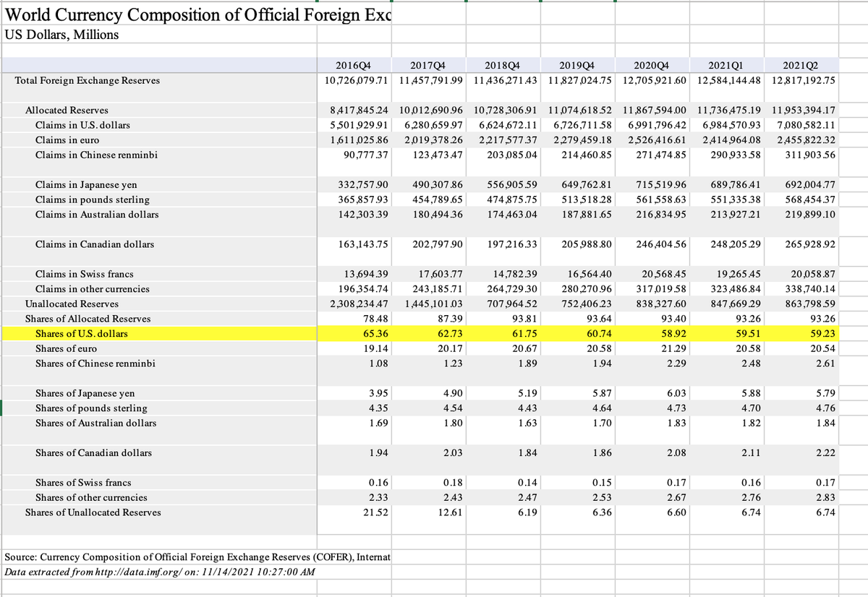Screen dimensions: 868x597
Task: Select highlighted cell value 58.92
Action: (x=675, y=334)
